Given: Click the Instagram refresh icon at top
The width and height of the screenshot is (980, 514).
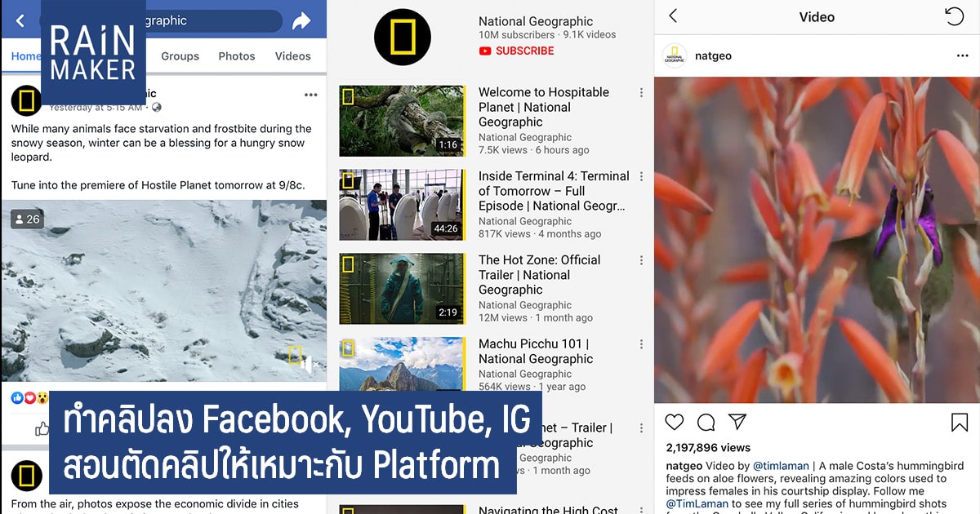Looking at the screenshot, I should [954, 16].
